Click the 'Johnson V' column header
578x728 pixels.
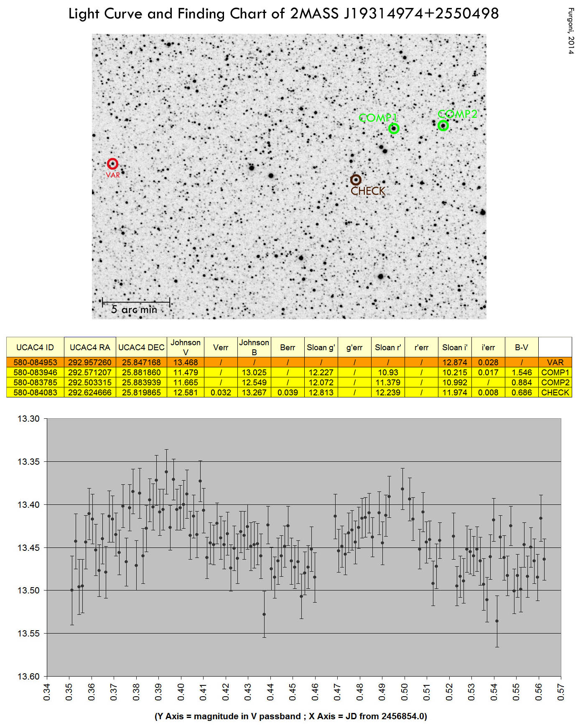(x=186, y=347)
